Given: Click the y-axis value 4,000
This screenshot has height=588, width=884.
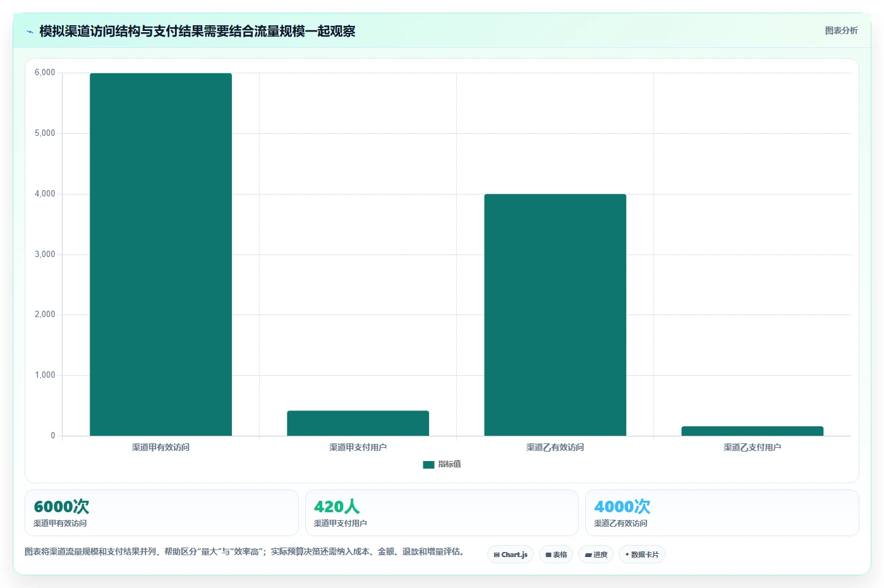Looking at the screenshot, I should click(45, 194).
